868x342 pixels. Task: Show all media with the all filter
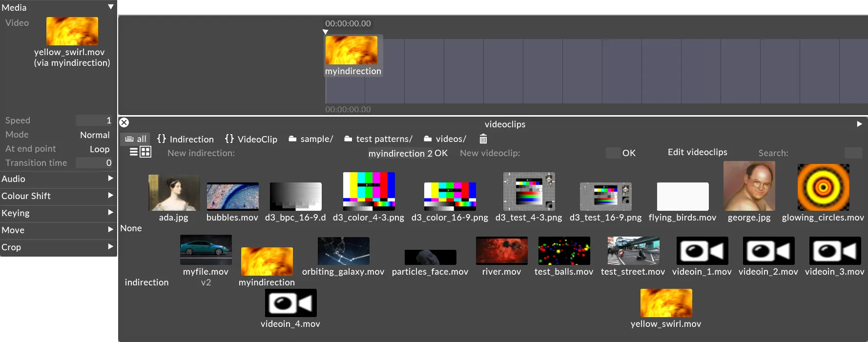coord(136,139)
